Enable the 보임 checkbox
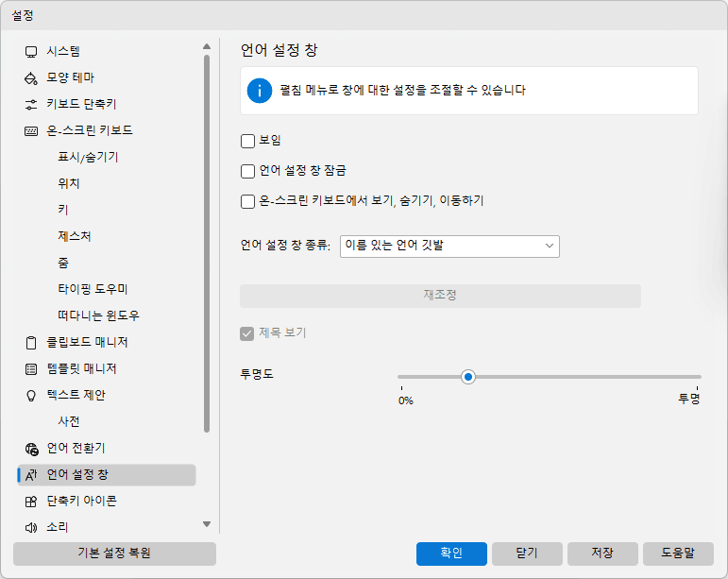Image resolution: width=728 pixels, height=579 pixels. point(248,141)
